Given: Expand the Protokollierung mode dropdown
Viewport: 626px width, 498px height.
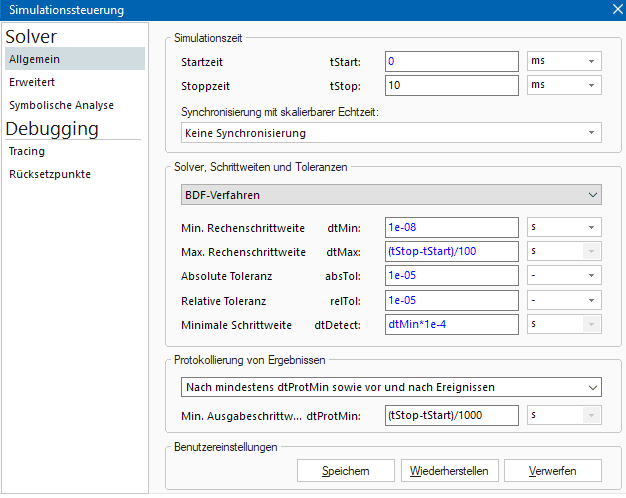Looking at the screenshot, I should click(391, 387).
